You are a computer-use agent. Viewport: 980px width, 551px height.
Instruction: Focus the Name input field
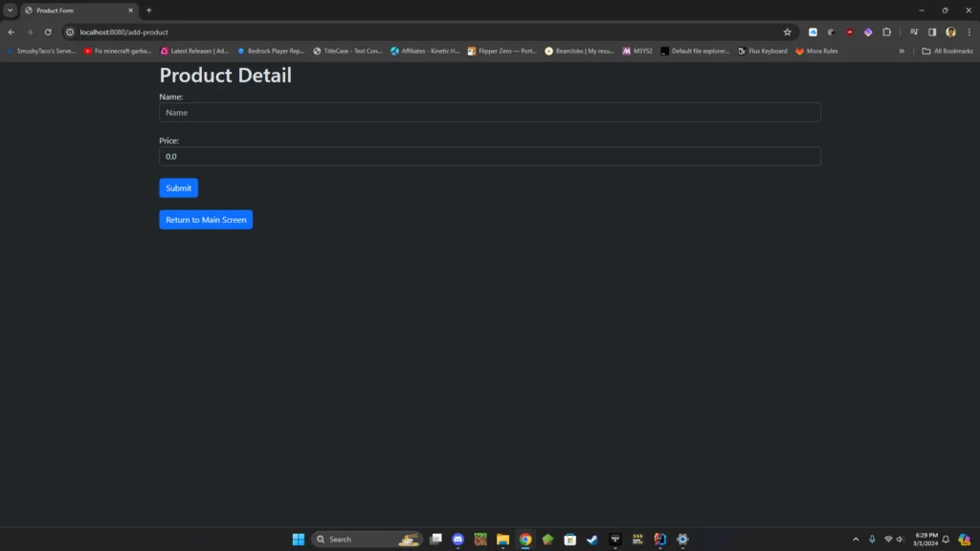point(489,113)
